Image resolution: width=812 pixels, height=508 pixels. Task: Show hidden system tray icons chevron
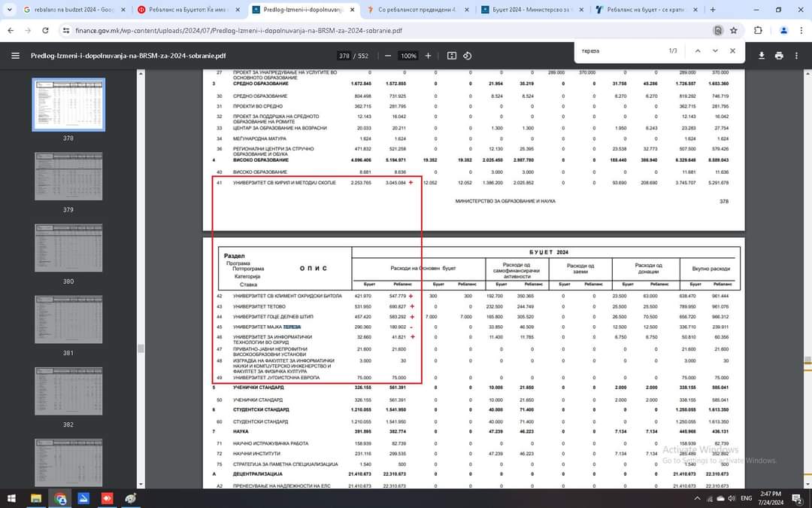pos(697,498)
